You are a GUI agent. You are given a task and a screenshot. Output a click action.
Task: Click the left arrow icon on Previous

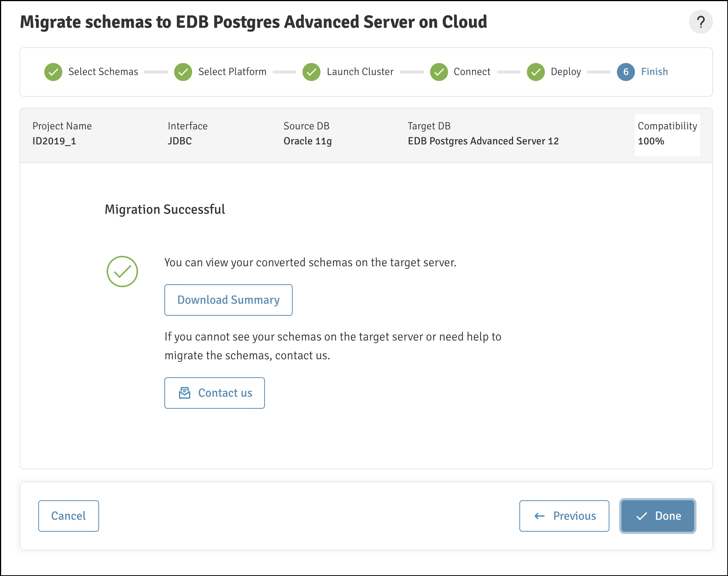click(539, 516)
